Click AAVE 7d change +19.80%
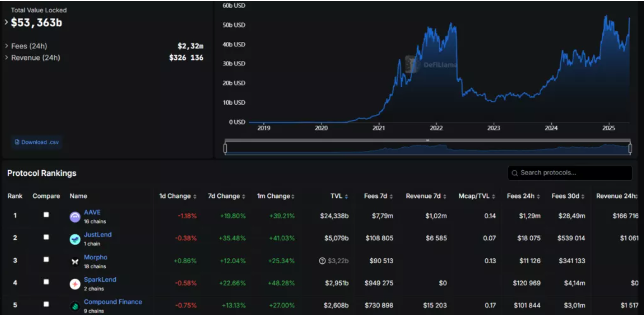The width and height of the screenshot is (644, 315). click(x=233, y=216)
